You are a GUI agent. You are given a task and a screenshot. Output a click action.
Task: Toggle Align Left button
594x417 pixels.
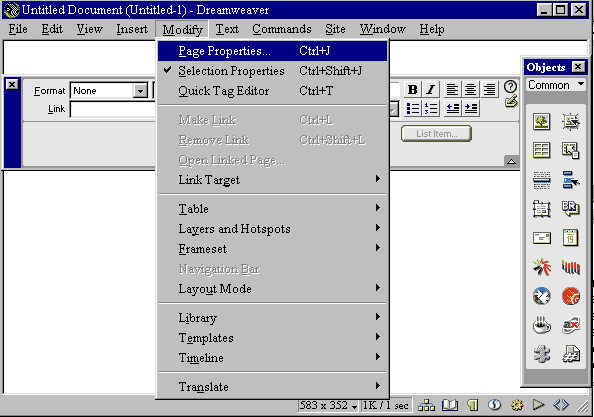click(452, 90)
